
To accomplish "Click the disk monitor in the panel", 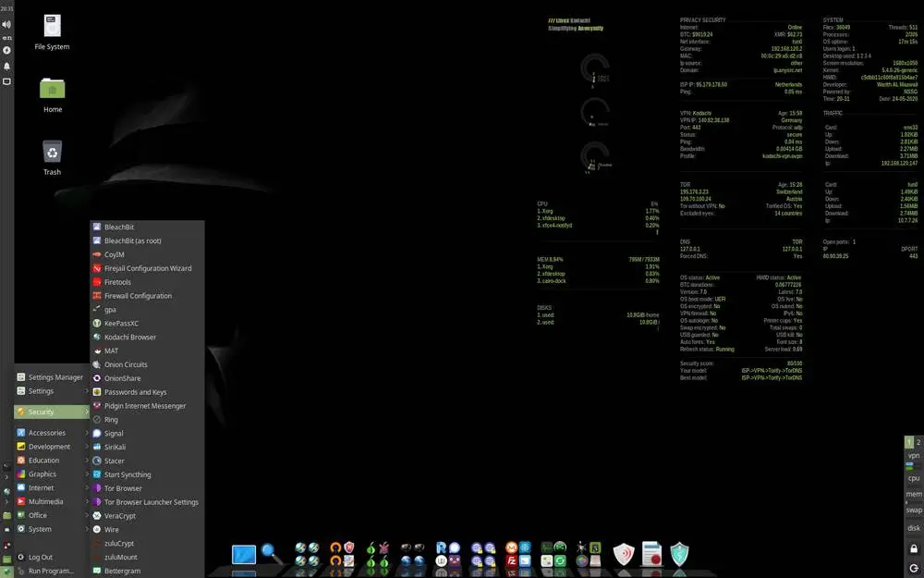I will click(x=914, y=528).
